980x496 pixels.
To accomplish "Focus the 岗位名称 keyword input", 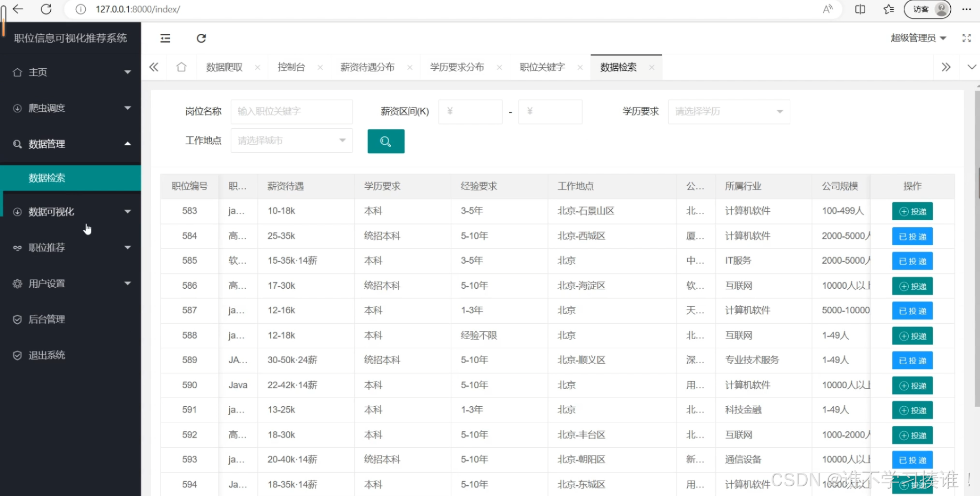I will click(x=292, y=111).
